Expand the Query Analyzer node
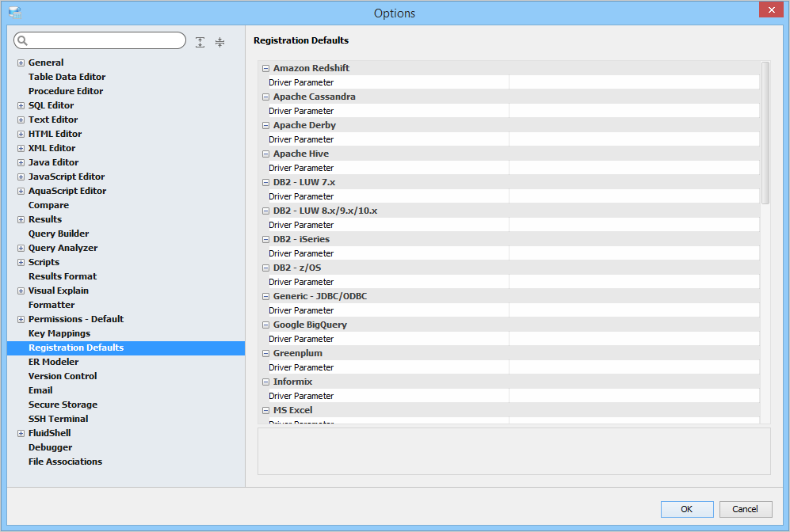Image resolution: width=790 pixels, height=532 pixels. pyautogui.click(x=21, y=248)
